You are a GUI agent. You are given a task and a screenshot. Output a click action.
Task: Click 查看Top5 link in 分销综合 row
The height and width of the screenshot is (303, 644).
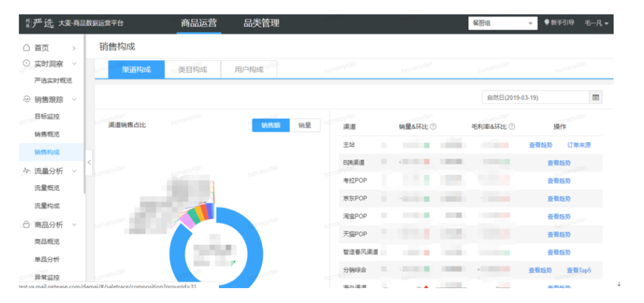click(x=578, y=270)
